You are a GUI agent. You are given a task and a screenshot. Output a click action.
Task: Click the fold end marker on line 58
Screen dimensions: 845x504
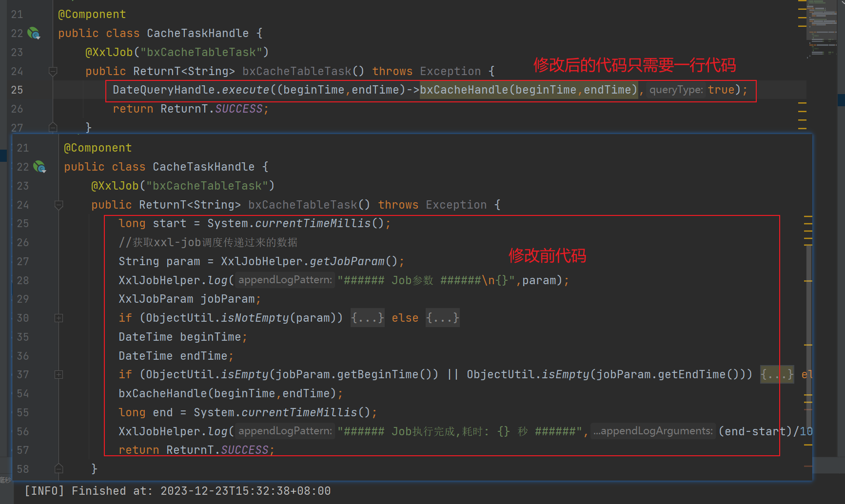tap(59, 469)
